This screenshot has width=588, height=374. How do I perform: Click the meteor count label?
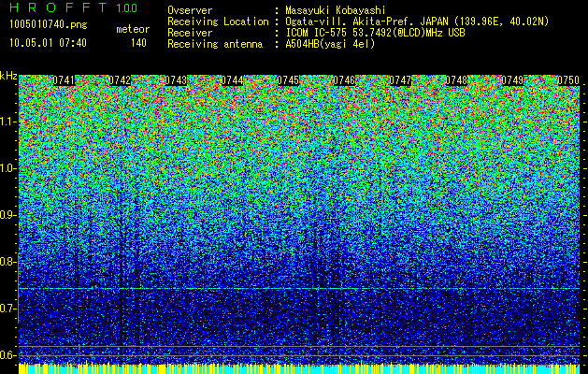[x=133, y=29]
